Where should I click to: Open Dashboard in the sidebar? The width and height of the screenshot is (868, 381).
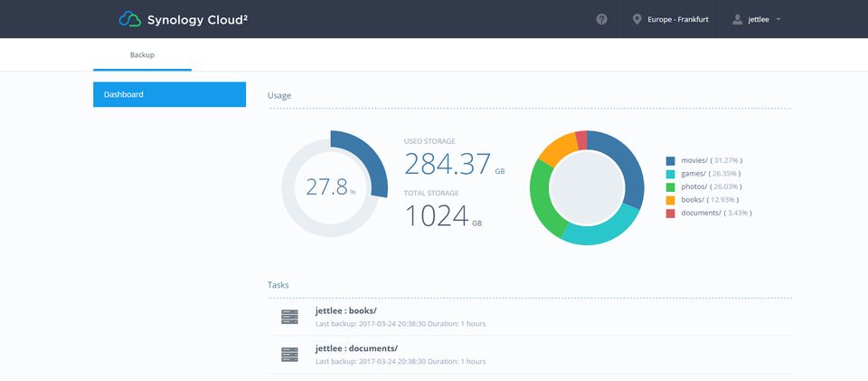(x=169, y=95)
